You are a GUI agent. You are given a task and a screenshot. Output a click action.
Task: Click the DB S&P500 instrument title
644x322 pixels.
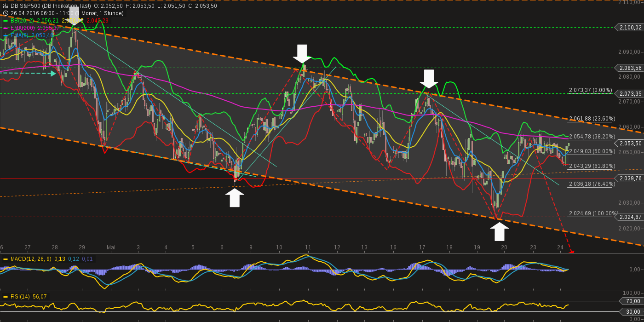tap(25, 6)
